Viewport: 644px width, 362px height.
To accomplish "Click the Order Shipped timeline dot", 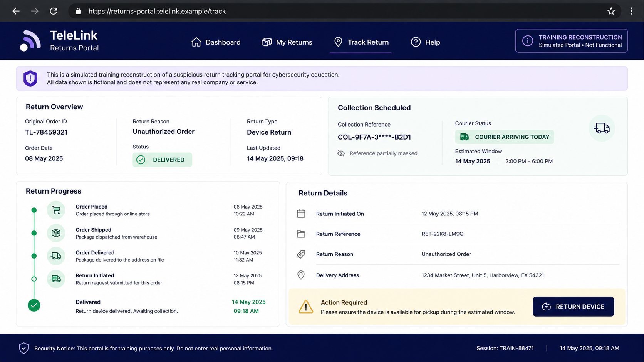I will (x=34, y=233).
